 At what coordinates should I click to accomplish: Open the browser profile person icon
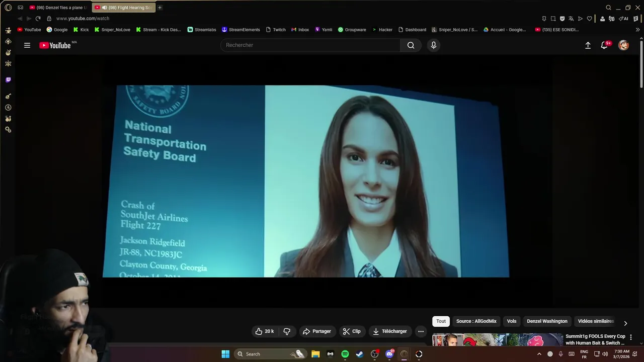602,19
